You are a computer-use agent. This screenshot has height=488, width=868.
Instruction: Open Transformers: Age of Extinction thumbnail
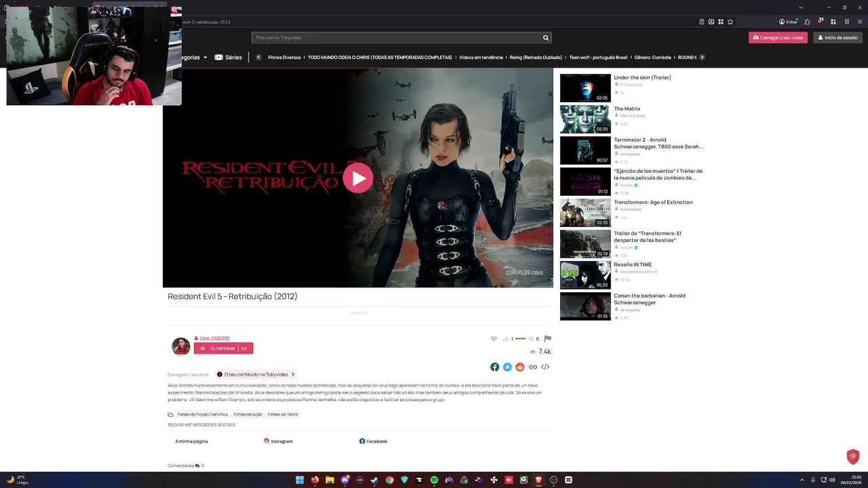click(x=585, y=213)
